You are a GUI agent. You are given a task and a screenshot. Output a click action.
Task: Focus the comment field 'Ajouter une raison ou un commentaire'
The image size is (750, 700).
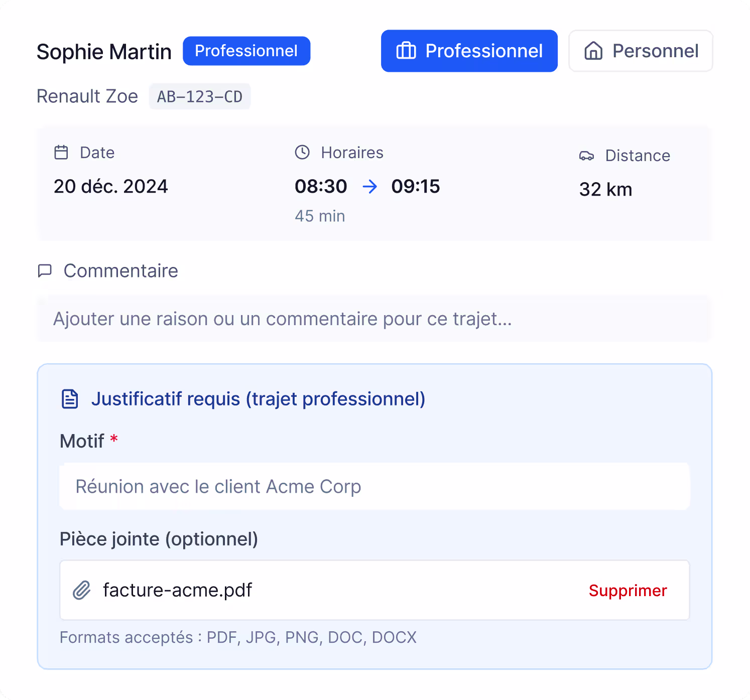coord(374,319)
